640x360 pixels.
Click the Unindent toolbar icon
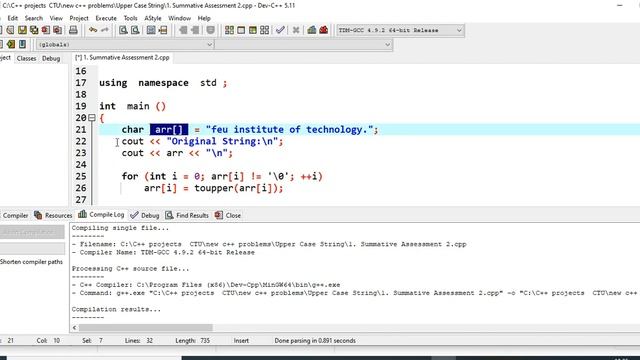195,30
